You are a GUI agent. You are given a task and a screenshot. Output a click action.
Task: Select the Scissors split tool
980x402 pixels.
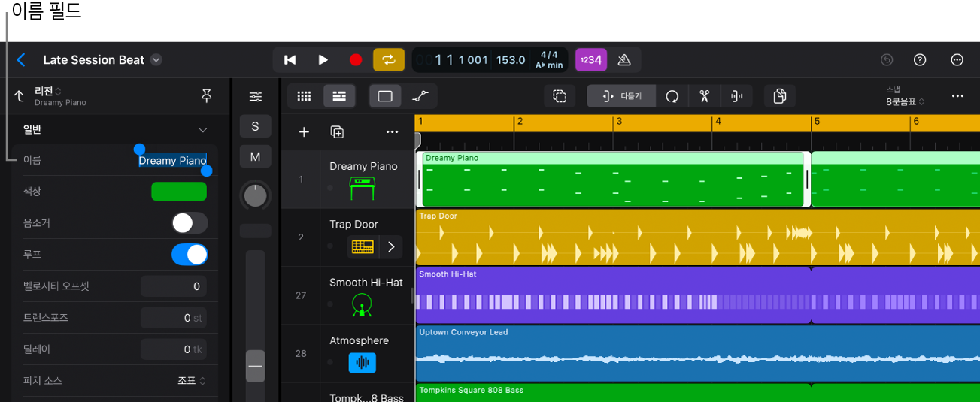click(704, 96)
